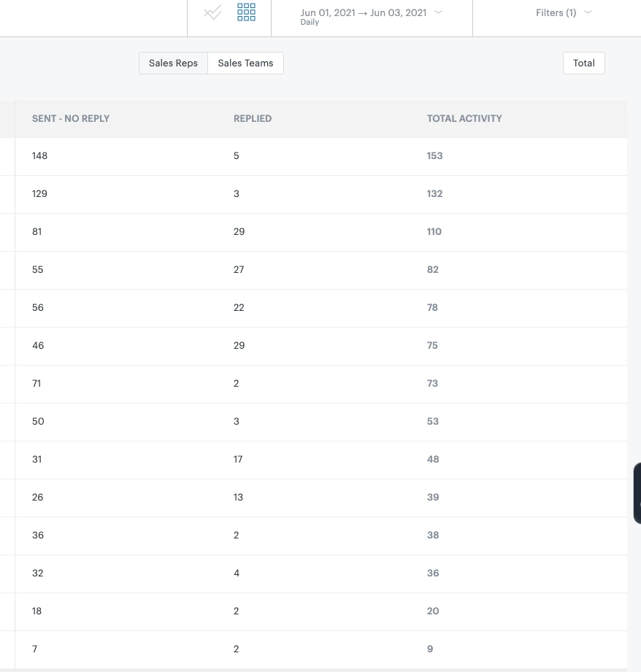This screenshot has height=672, width=641.
Task: Click the 81 sent no reply cell
Action: tap(37, 232)
